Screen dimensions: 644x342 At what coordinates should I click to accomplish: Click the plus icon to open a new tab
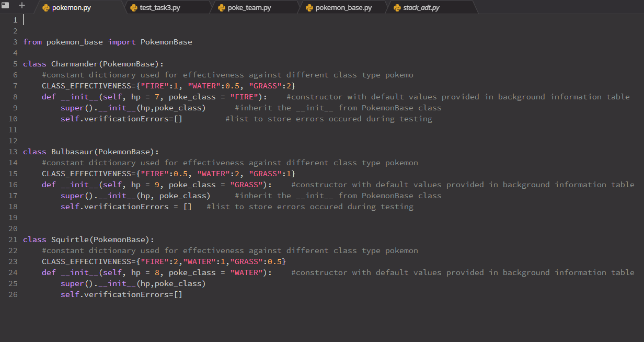[x=21, y=6]
